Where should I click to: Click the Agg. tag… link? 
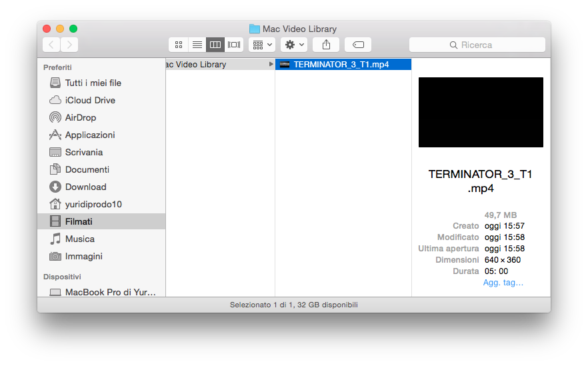pos(503,283)
